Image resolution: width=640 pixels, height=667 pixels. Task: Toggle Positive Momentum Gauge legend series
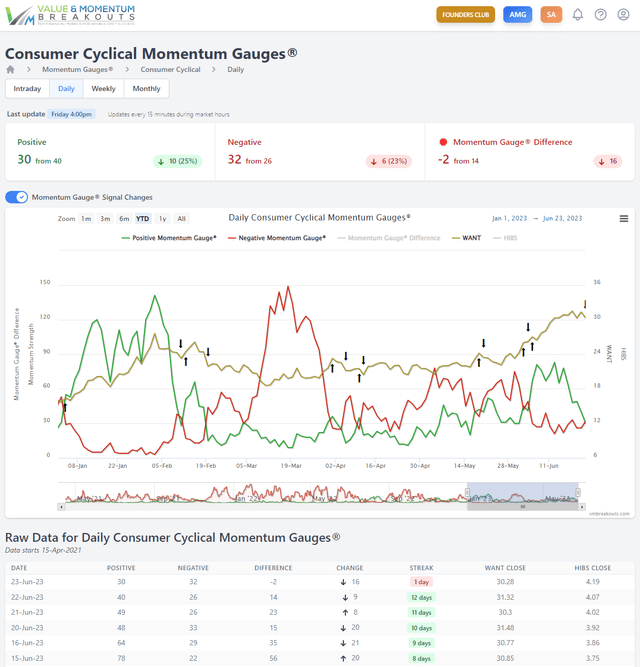click(x=169, y=238)
